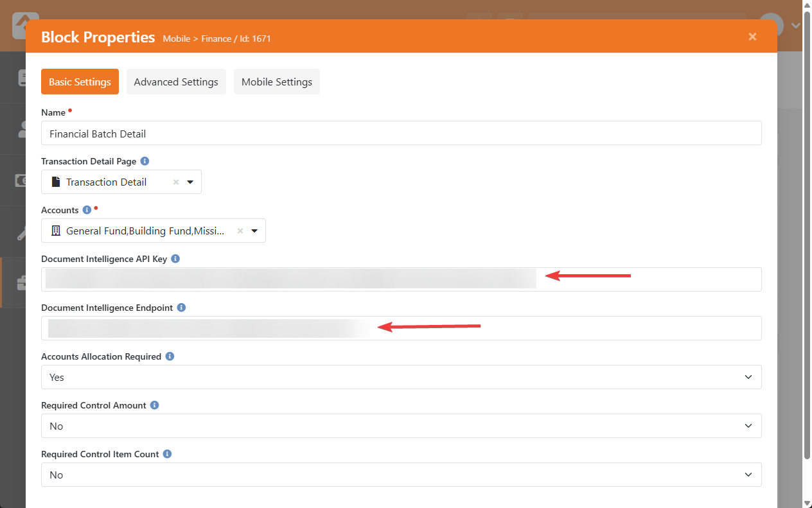Open the Basic Settings tab
The image size is (812, 508).
point(80,82)
